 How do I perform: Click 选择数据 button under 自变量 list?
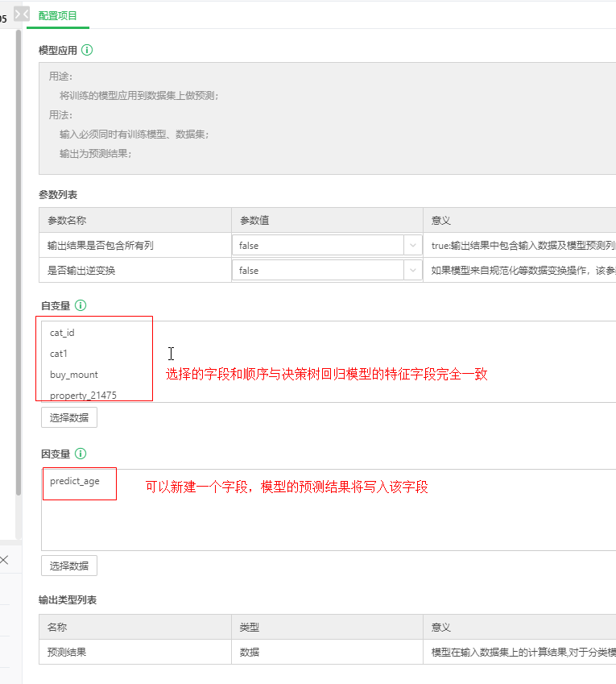(x=69, y=417)
